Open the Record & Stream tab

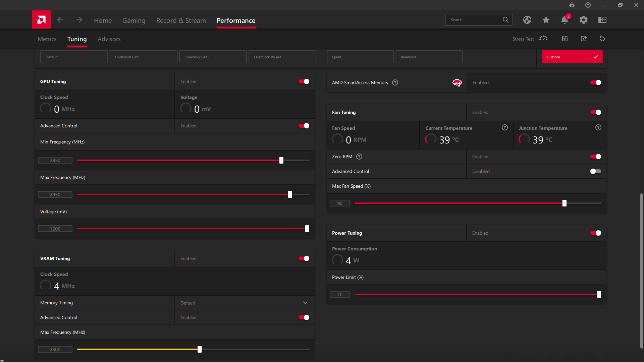coord(181,20)
